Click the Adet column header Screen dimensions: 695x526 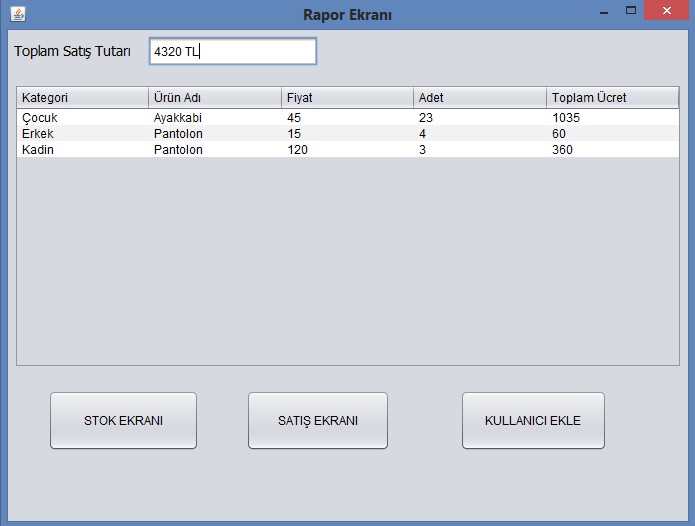(479, 98)
